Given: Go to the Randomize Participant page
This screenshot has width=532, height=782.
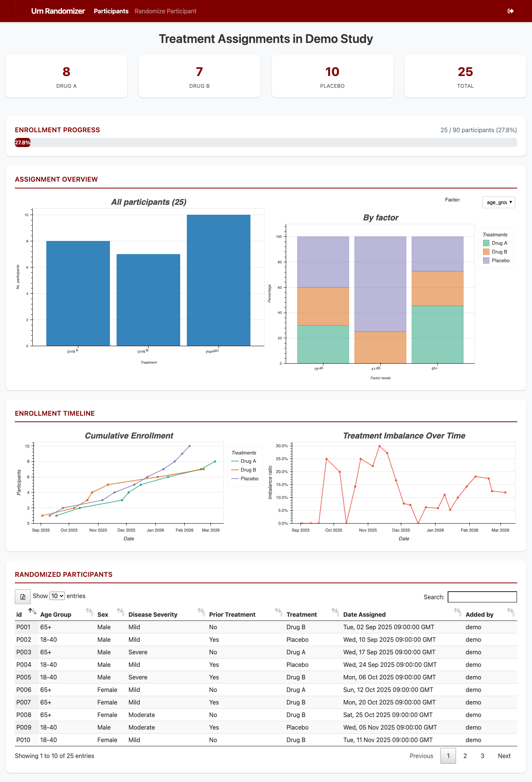Looking at the screenshot, I should tap(165, 11).
